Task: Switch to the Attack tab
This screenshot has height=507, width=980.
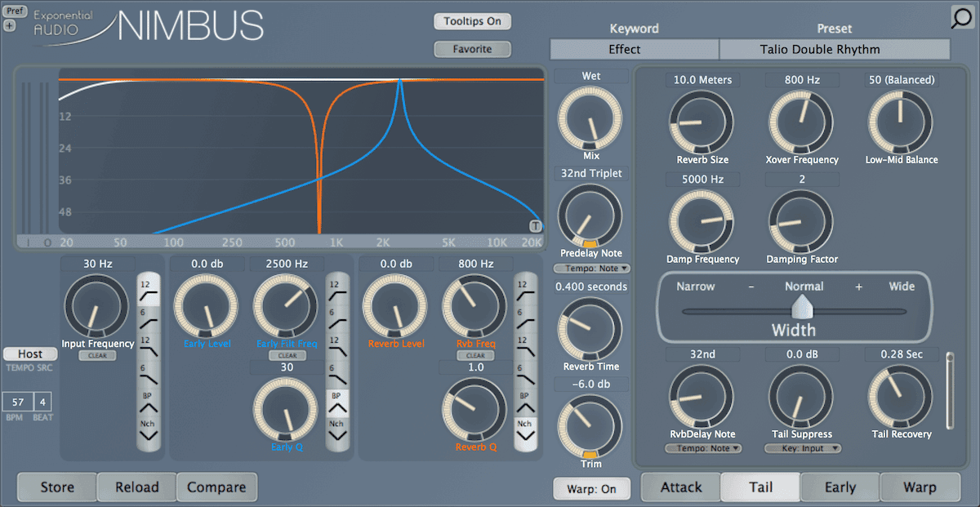Action: 681,487
